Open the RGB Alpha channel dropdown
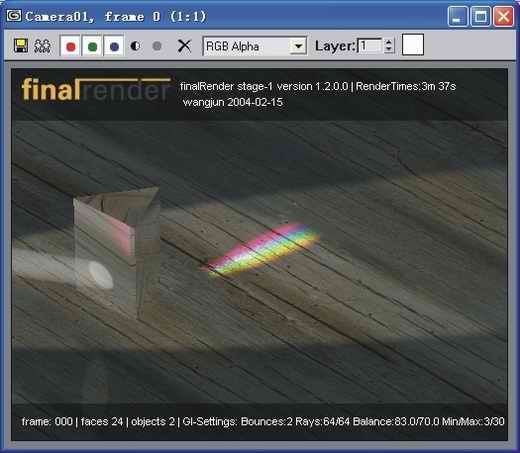The width and height of the screenshot is (520, 453). 254,46
